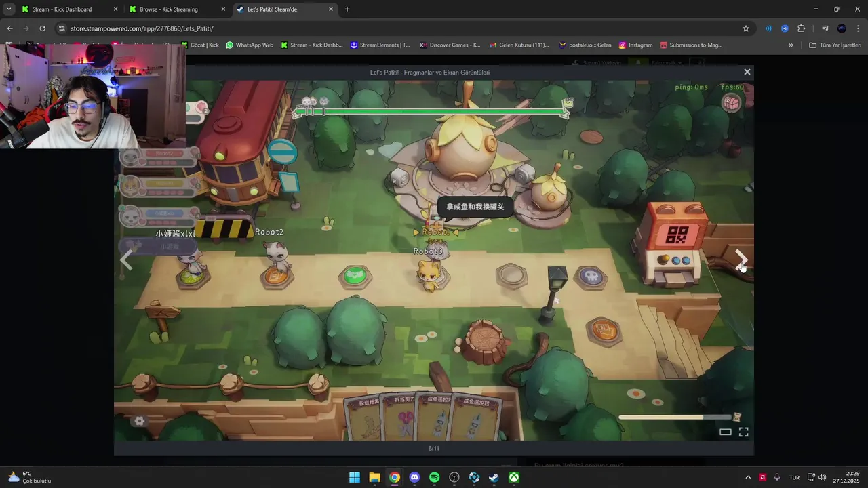Viewport: 868px width, 488px height.
Task: Click the site info icon in address bar
Action: pos(62,28)
